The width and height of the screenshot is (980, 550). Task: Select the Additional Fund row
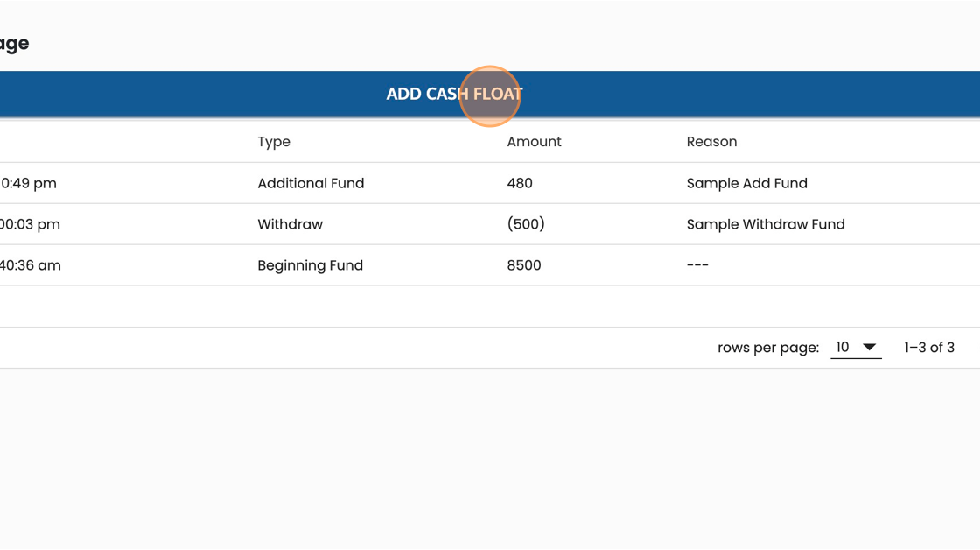point(490,183)
